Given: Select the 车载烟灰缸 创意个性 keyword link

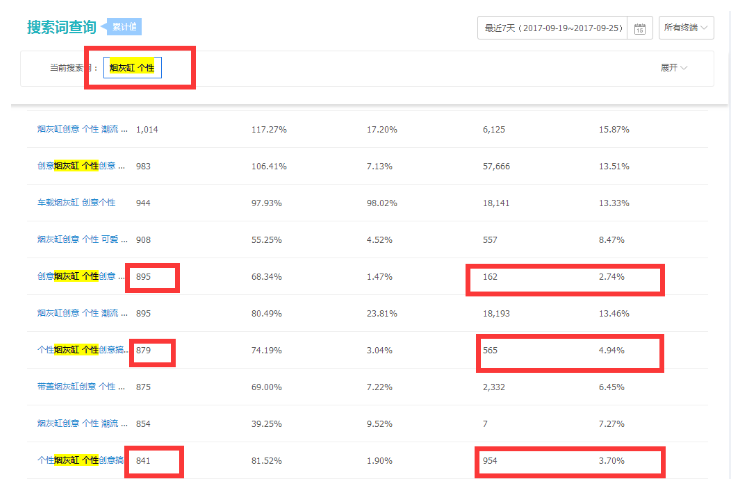Looking at the screenshot, I should (76, 203).
